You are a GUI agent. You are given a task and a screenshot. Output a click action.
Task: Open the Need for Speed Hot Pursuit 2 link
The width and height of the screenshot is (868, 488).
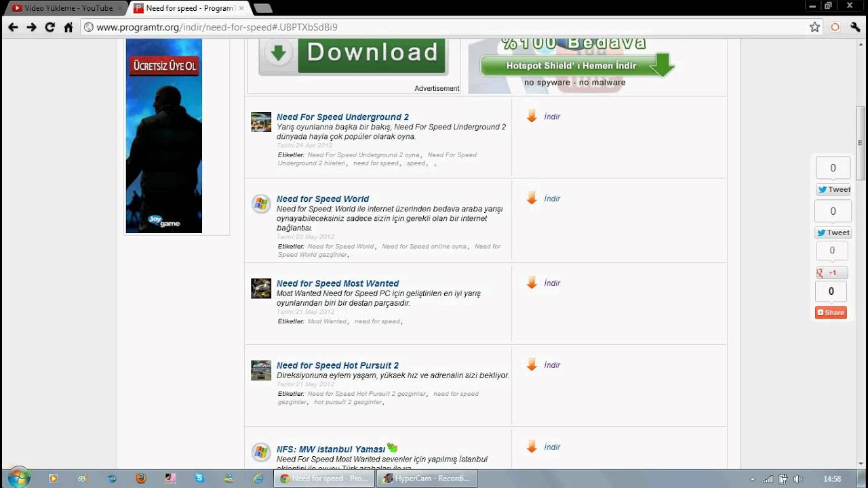point(338,365)
